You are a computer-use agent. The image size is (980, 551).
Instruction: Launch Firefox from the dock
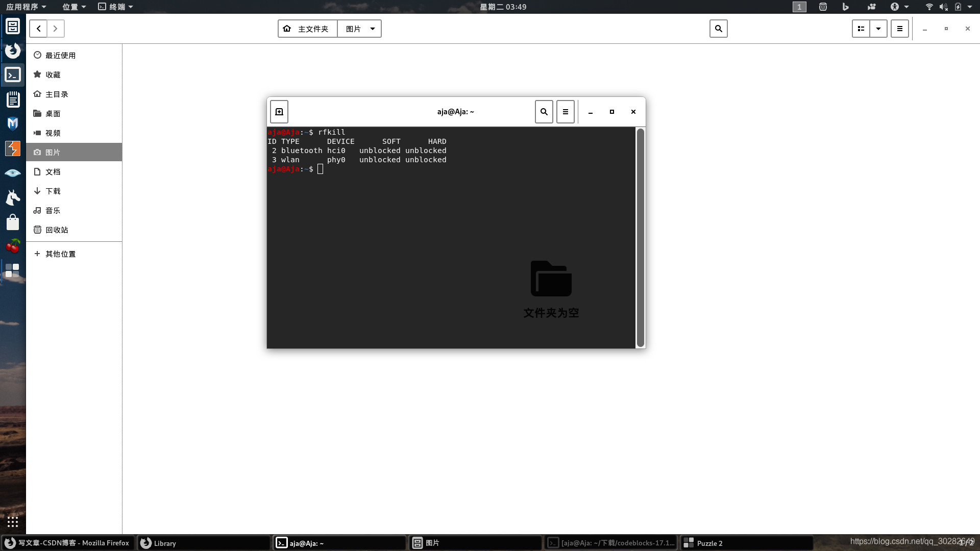(13, 50)
